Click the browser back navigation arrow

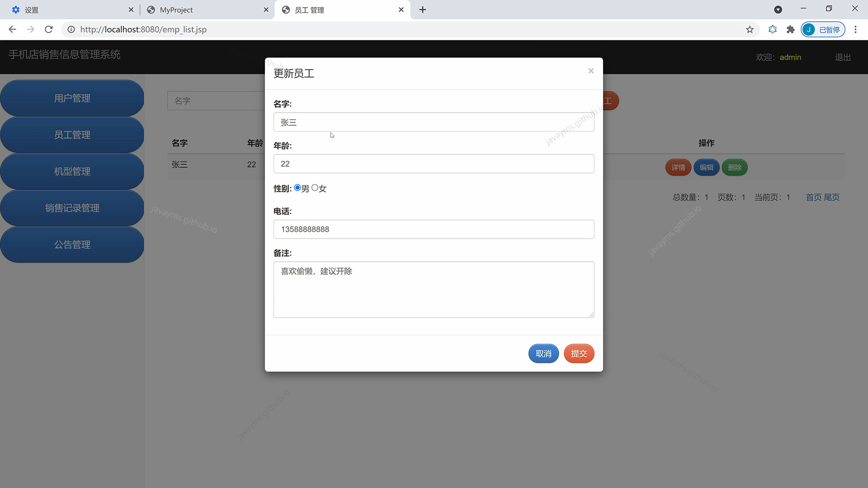pos(12,29)
